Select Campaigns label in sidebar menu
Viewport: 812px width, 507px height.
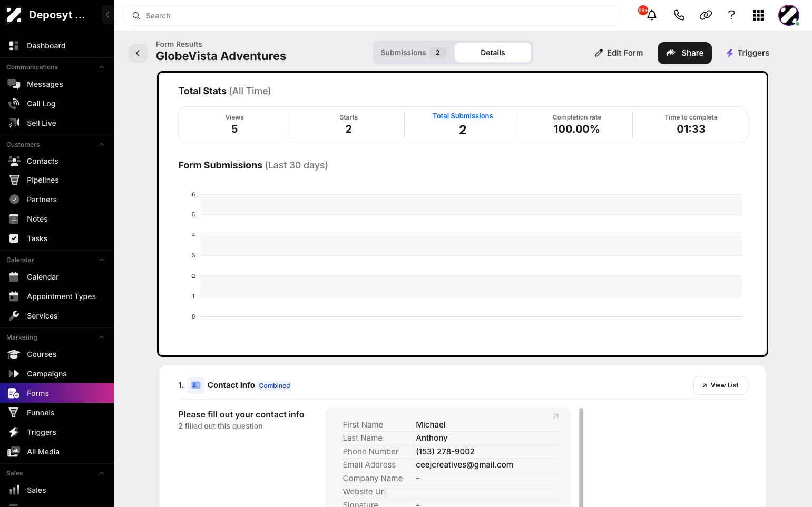pyautogui.click(x=47, y=374)
